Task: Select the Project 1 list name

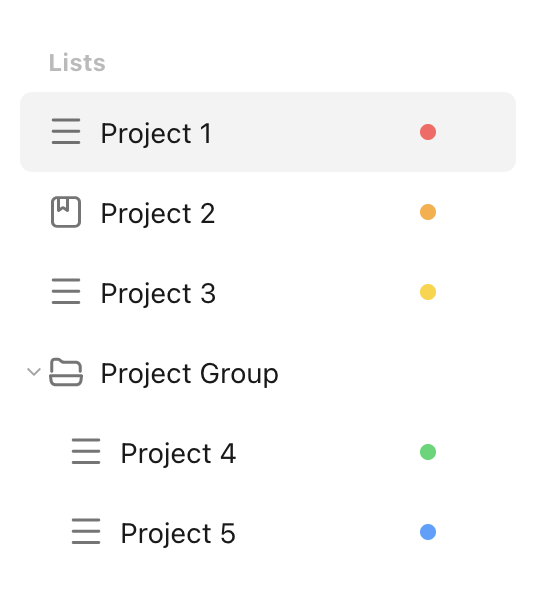Action: coord(156,134)
